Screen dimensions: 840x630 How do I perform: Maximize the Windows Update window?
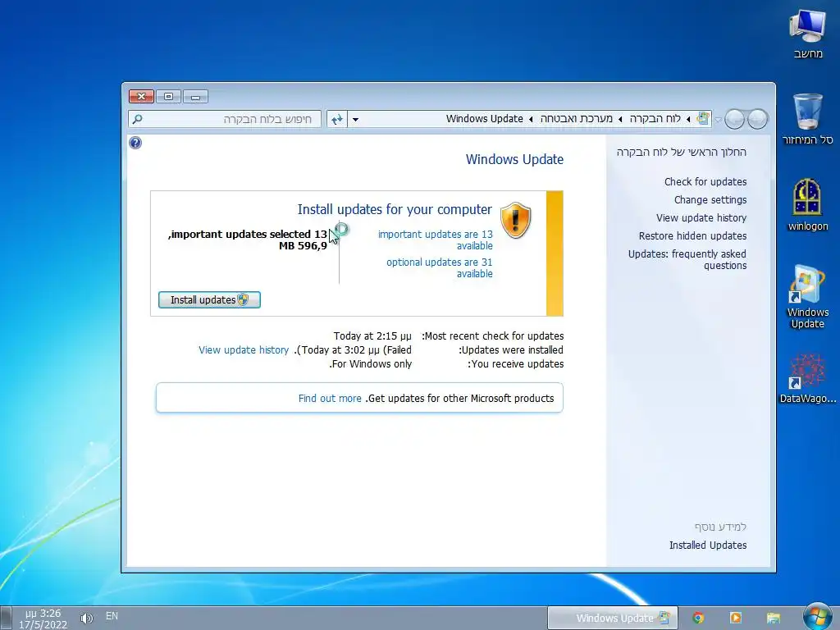(168, 97)
